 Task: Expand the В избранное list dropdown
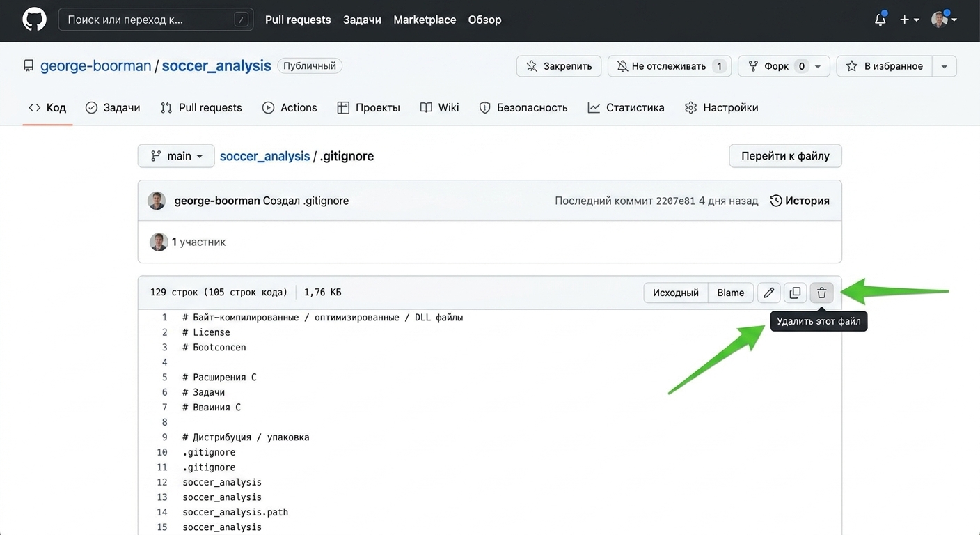945,66
